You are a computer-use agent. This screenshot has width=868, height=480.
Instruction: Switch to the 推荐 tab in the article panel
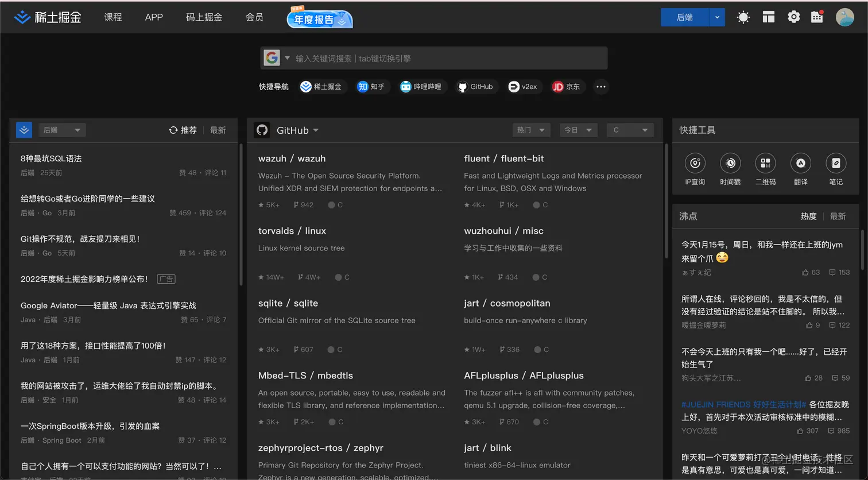[x=183, y=130]
